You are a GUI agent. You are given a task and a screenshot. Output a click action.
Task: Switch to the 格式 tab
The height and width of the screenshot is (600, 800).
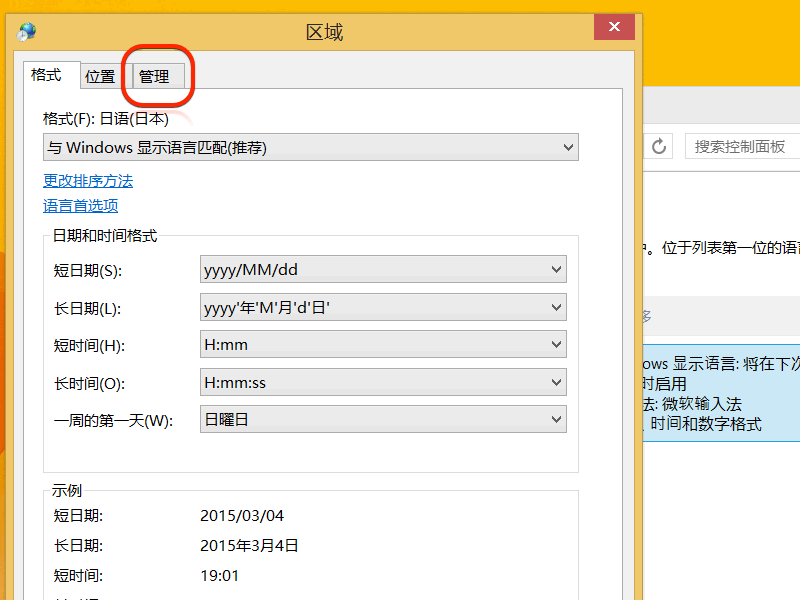pyautogui.click(x=46, y=75)
